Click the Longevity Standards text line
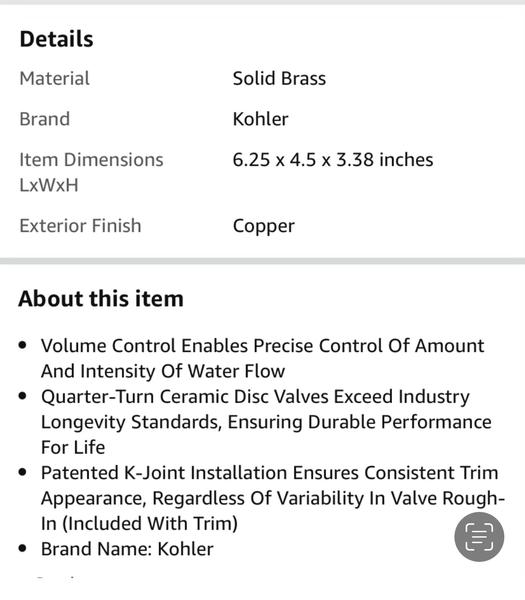 coord(266,422)
